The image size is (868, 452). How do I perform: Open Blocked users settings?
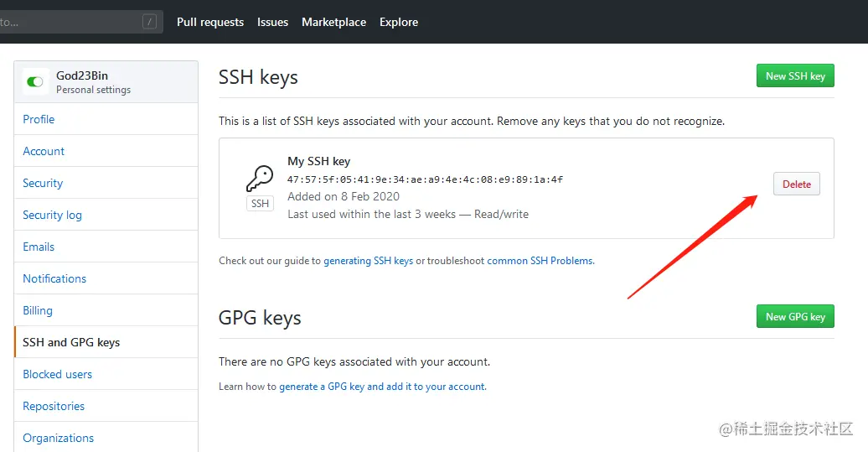pos(57,374)
